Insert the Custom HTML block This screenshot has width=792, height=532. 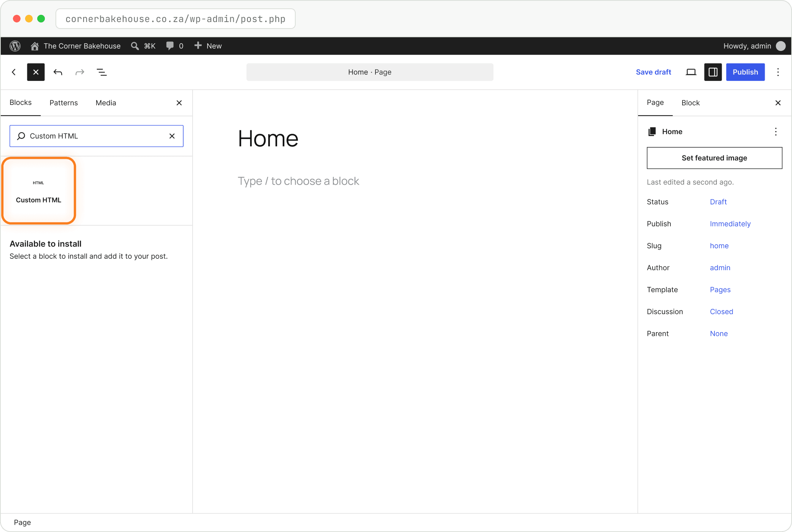38,191
